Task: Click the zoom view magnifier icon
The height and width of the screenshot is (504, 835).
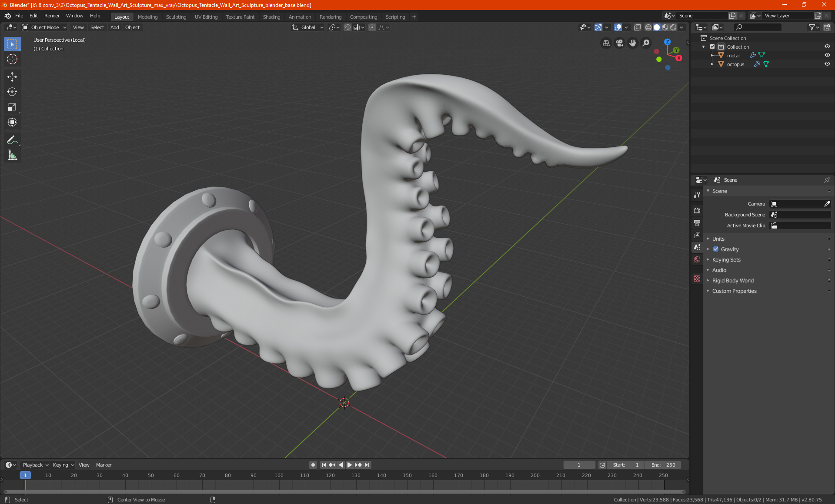Action: pos(646,43)
